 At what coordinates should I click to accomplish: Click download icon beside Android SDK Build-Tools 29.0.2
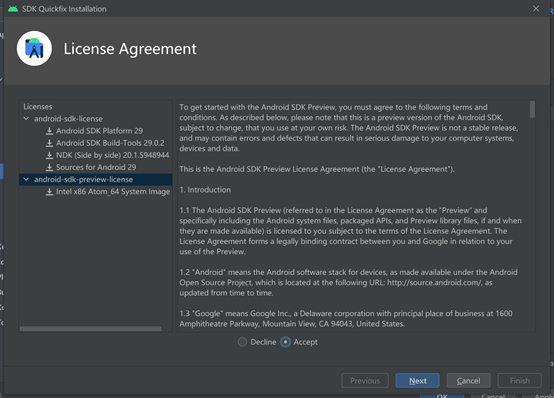coord(49,143)
